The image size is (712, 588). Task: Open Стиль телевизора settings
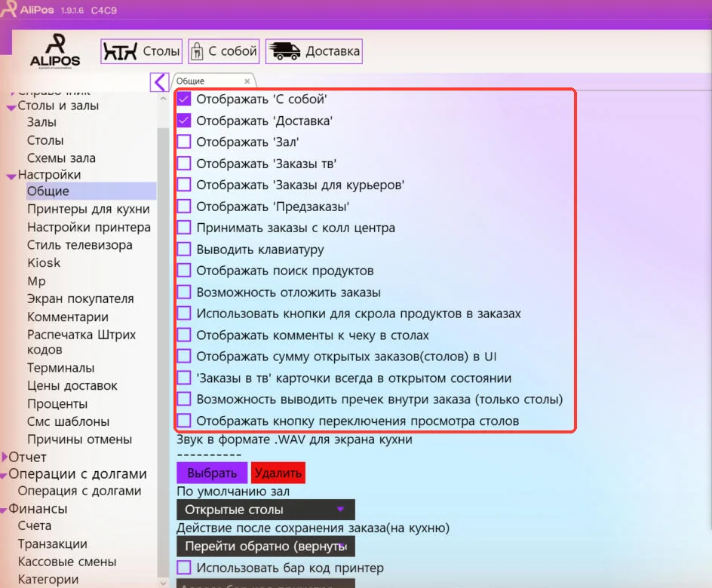coord(79,245)
